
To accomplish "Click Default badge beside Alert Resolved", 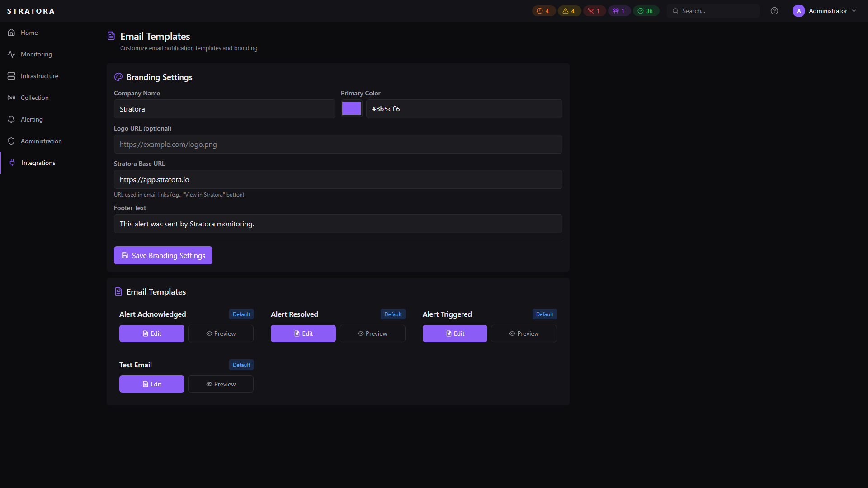I will click(x=393, y=314).
